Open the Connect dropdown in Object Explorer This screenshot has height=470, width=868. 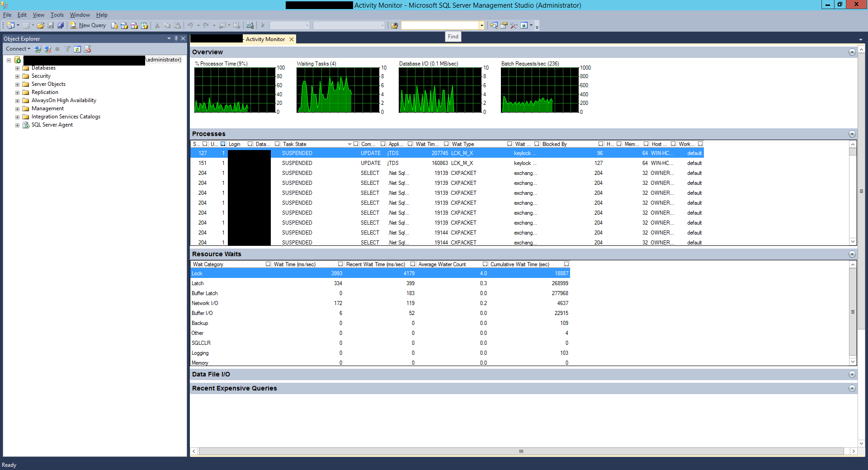pos(18,49)
